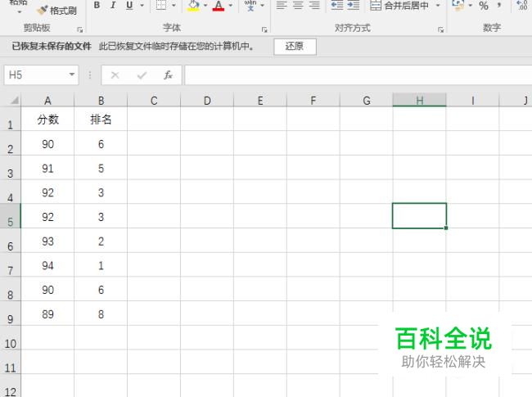Open the underline style dropdown arrow
Viewport: 532px width, 397px height.
coord(142,6)
